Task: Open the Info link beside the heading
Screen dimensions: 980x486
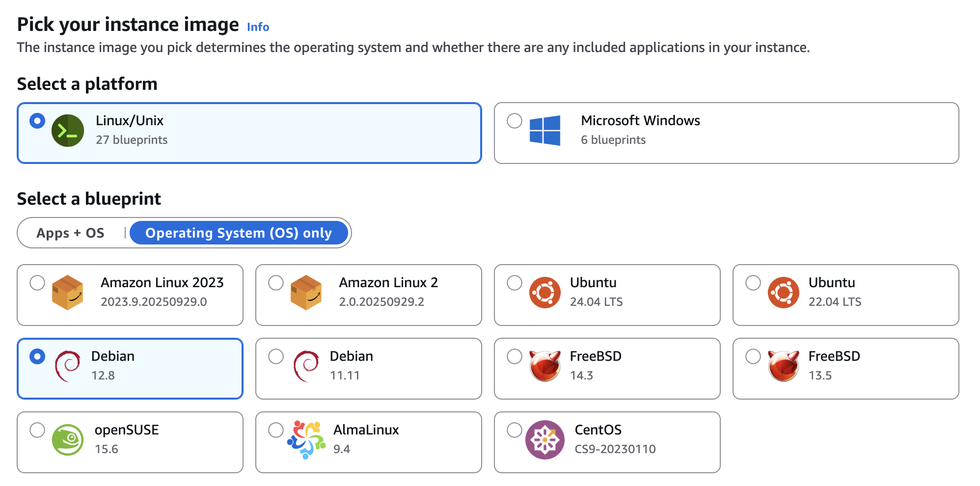Action: (x=258, y=27)
